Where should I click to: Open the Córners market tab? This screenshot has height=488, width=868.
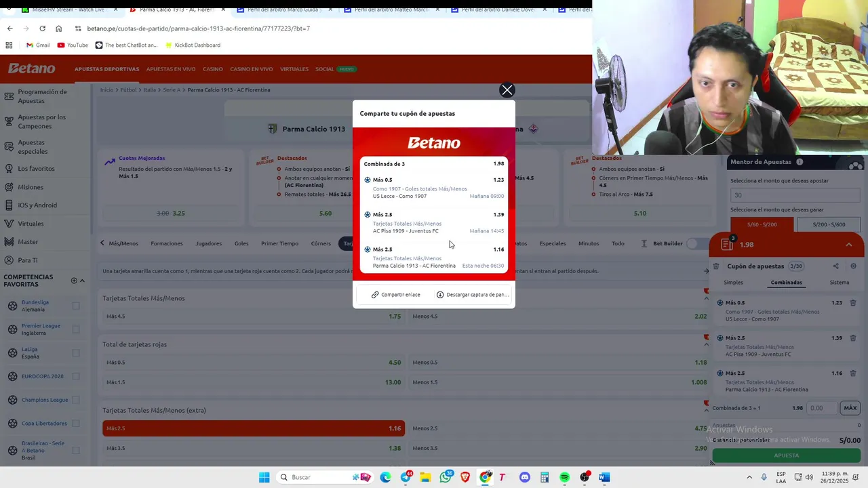[321, 243]
